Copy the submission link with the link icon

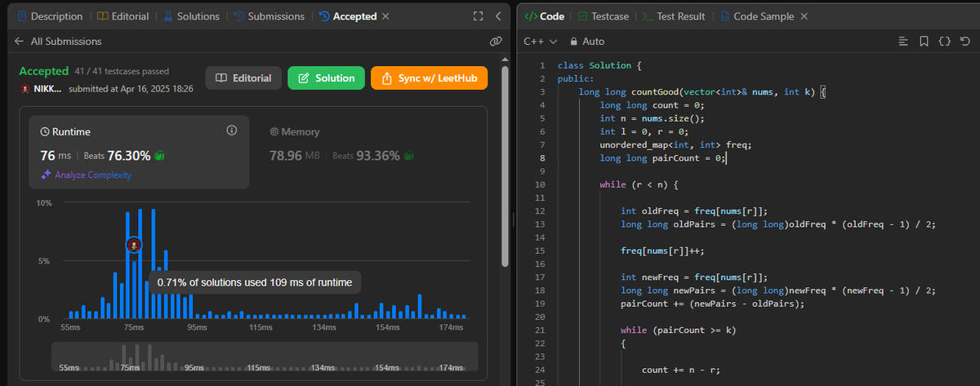[x=495, y=41]
